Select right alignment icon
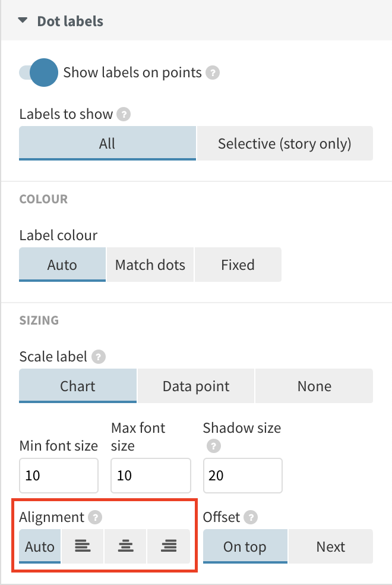 [169, 546]
